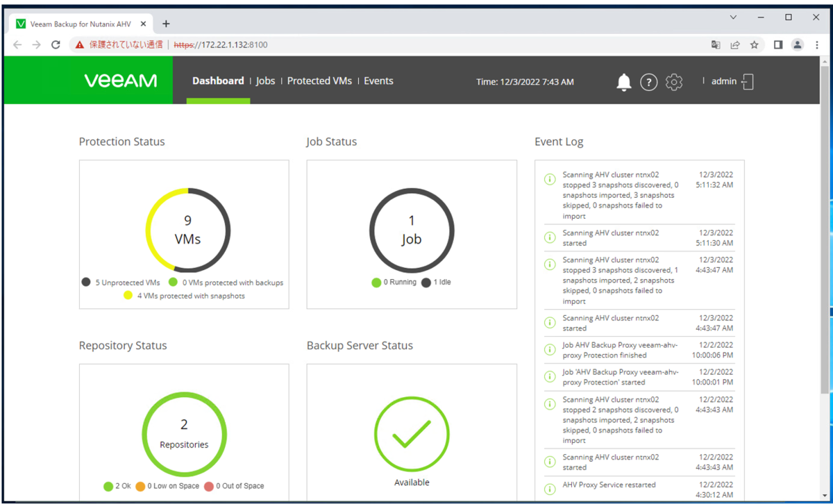
Task: Click the Protection Status heading
Action: (x=122, y=142)
